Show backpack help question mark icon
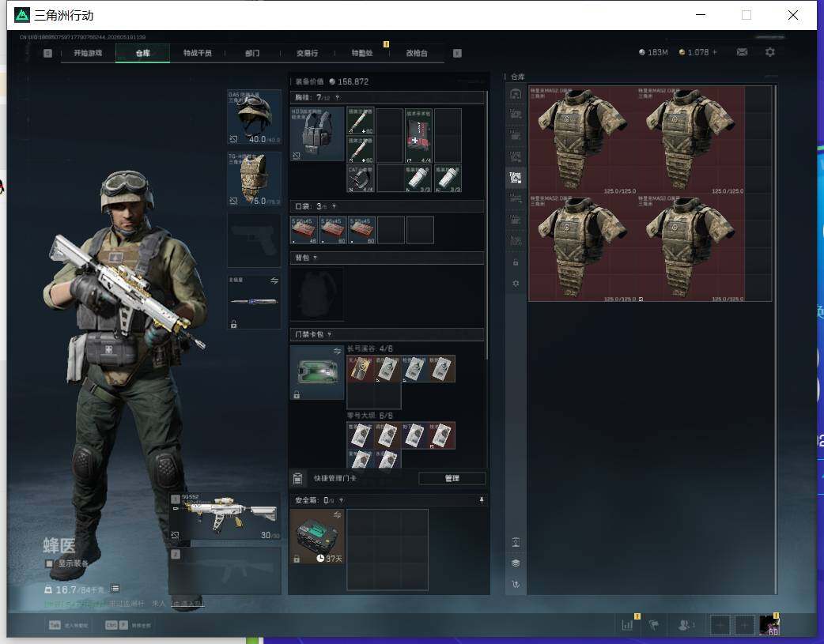 315,258
